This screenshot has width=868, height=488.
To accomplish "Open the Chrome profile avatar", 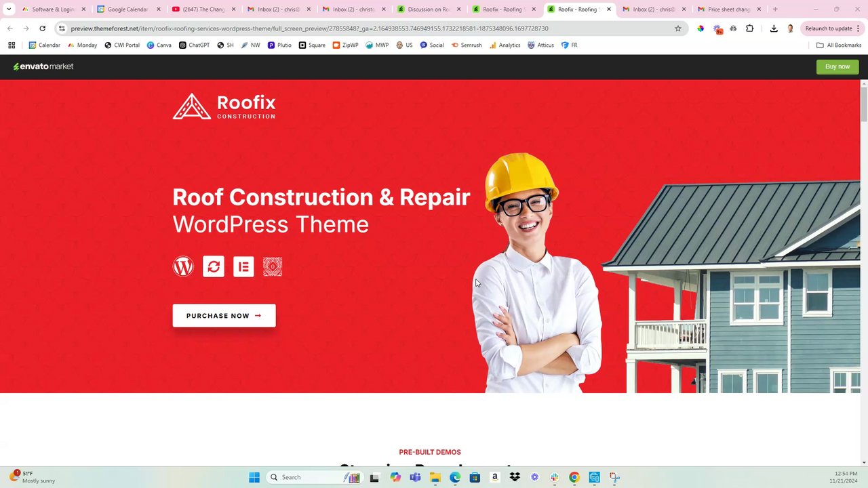I will click(790, 28).
